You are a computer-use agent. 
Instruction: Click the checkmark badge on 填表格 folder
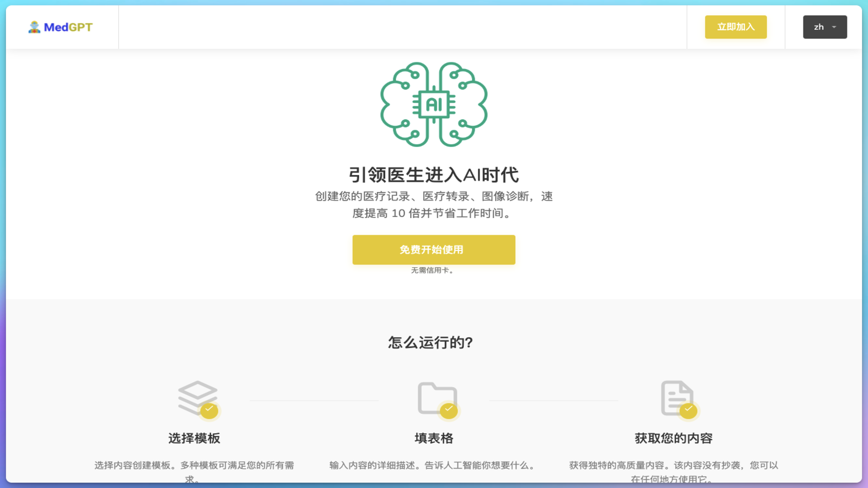[449, 410]
